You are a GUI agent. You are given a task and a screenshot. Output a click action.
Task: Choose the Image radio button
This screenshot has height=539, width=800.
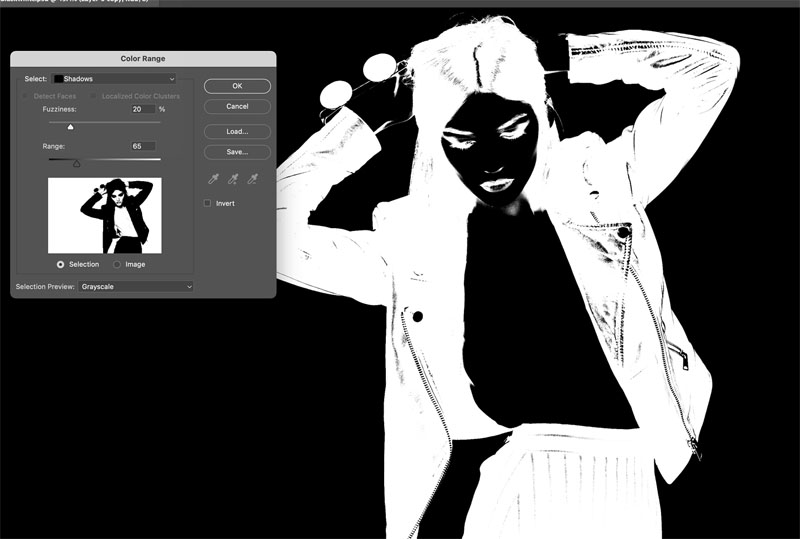(x=117, y=264)
